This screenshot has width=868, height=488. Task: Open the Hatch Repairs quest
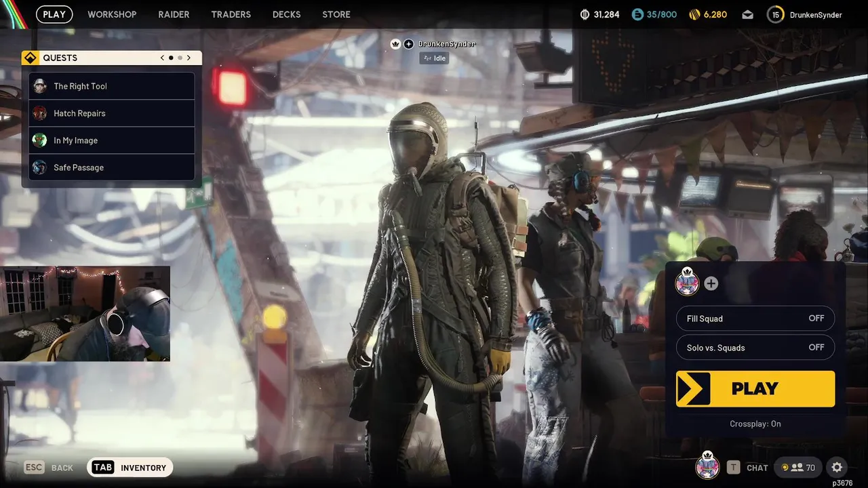click(112, 113)
